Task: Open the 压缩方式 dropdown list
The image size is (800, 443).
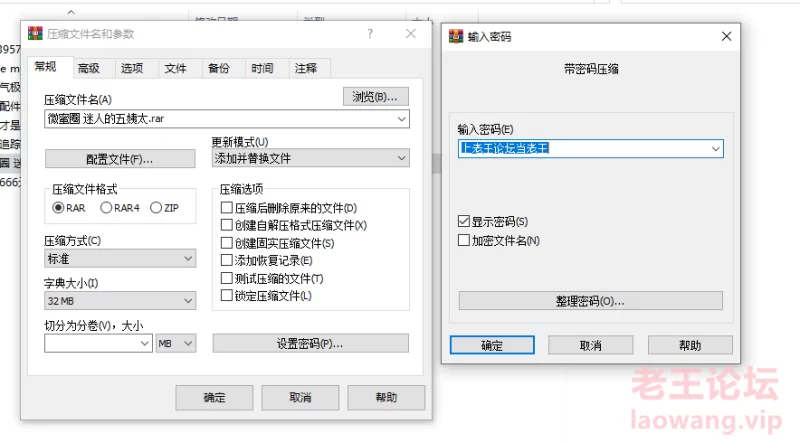Action: [x=188, y=259]
